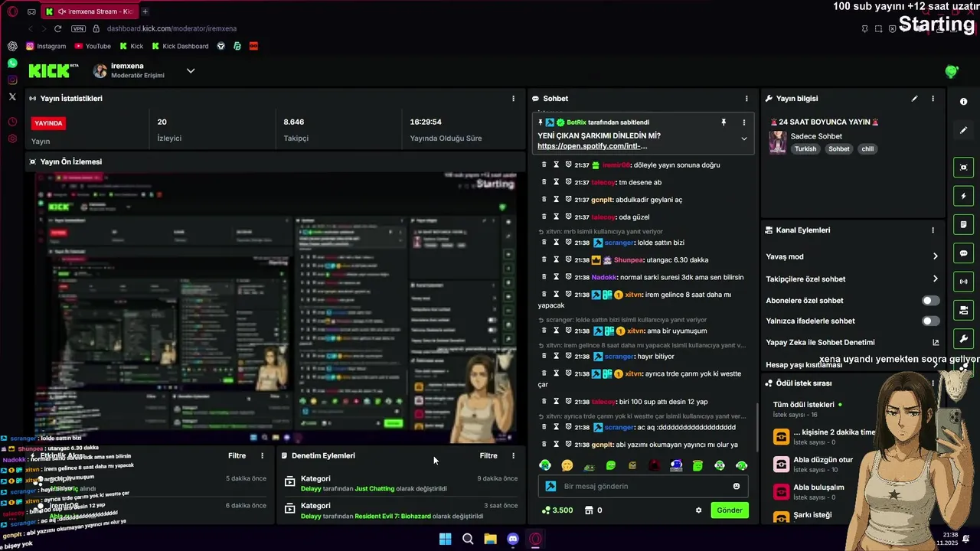Open Yayın bilgisi panel three-dot menu
The width and height of the screenshot is (980, 551).
tap(933, 99)
